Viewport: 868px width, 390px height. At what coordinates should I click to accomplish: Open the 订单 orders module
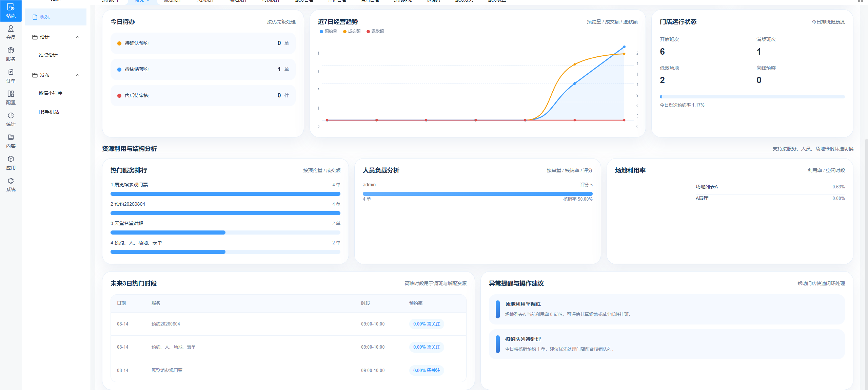(11, 76)
